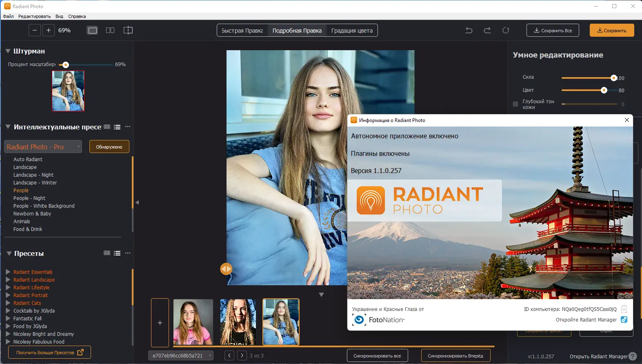Collapse the Пресеты panel
Viewport: 642px width, 364px height.
tap(9, 253)
